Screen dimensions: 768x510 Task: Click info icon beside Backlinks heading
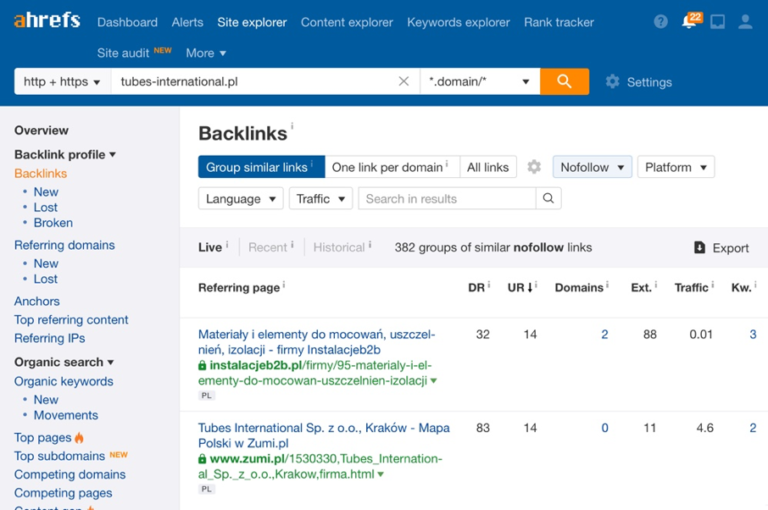pyautogui.click(x=292, y=126)
